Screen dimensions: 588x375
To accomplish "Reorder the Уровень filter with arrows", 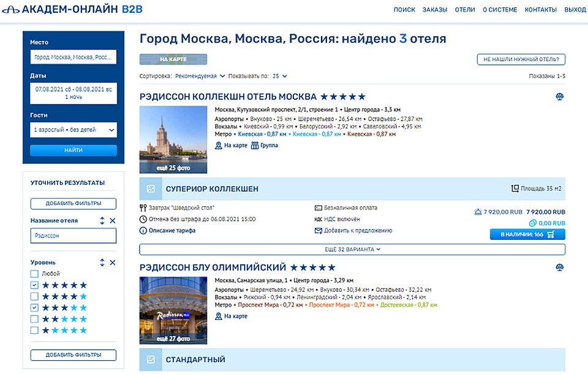I will [102, 262].
